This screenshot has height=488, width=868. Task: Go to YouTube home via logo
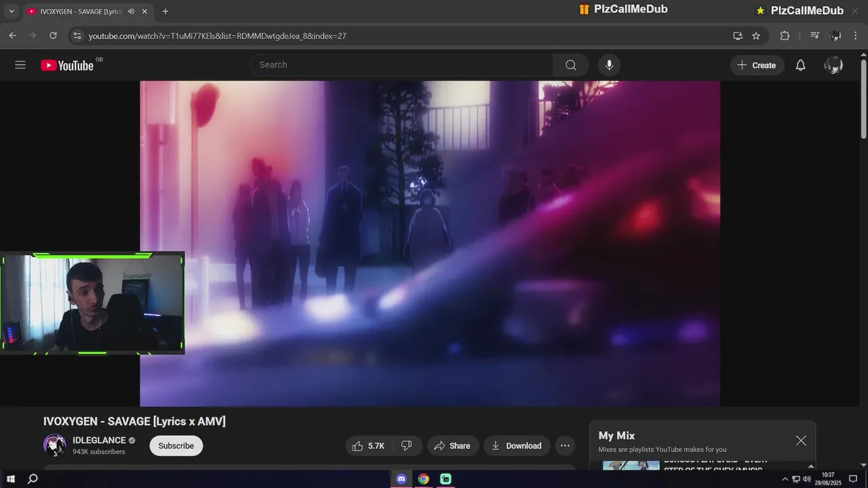click(67, 65)
